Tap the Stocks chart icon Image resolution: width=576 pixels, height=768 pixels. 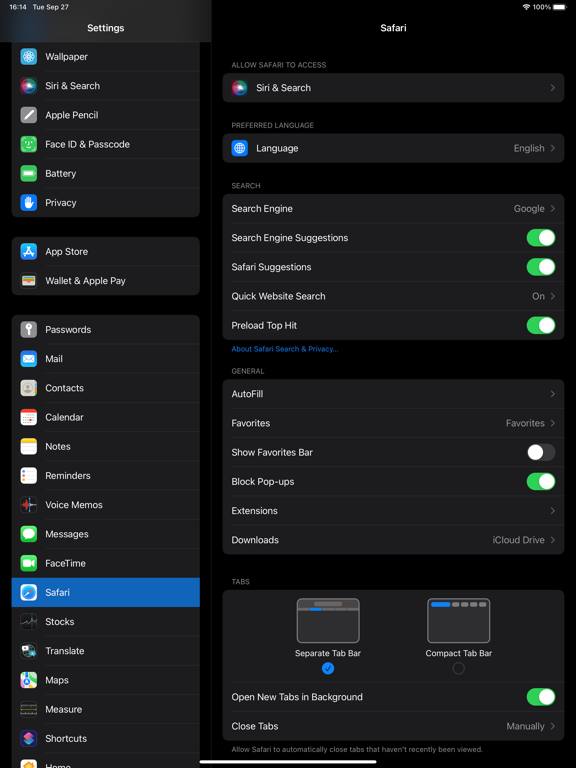tap(28, 622)
